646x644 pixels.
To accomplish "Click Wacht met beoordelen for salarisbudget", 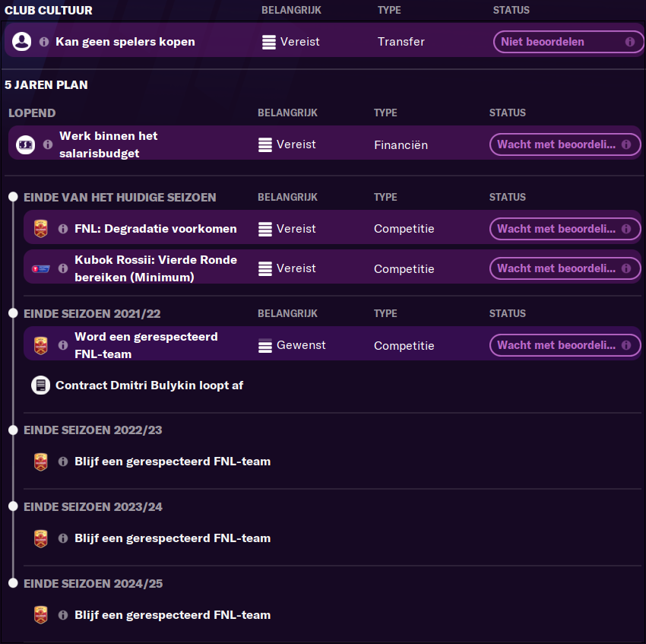I will click(x=565, y=144).
